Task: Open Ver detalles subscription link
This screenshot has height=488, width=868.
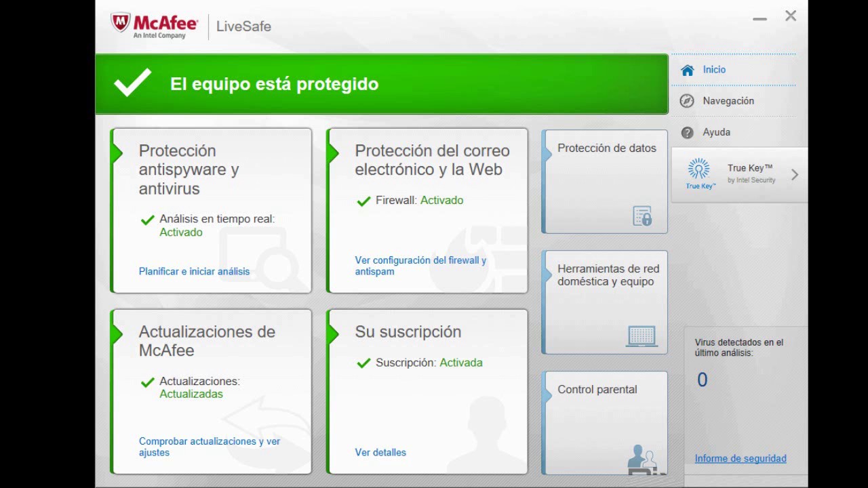Action: (x=380, y=452)
